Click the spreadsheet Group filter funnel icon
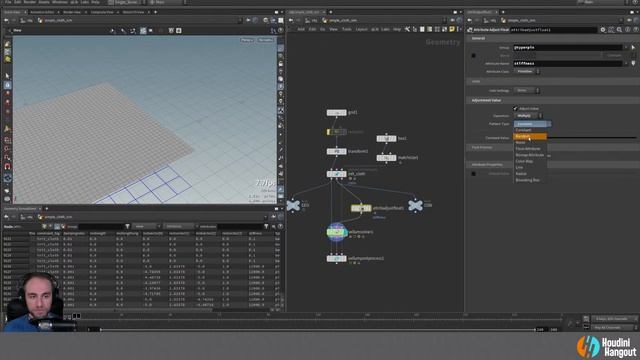The height and width of the screenshot is (360, 640). [x=127, y=227]
